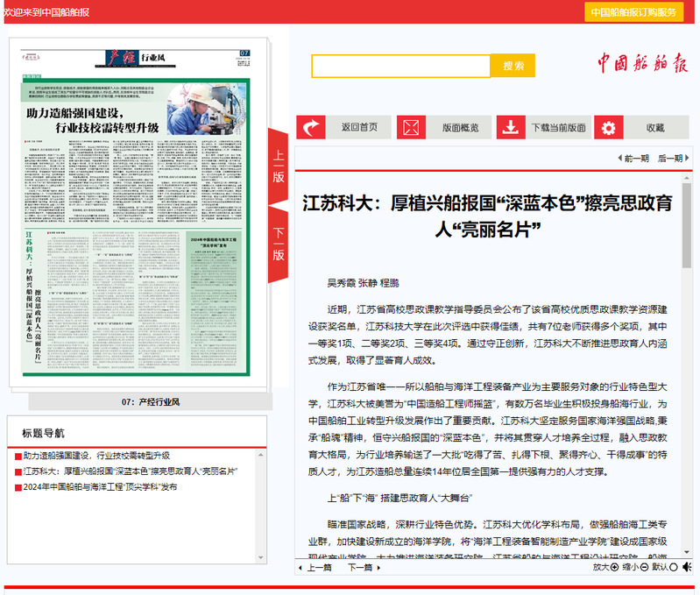Image resolution: width=700 pixels, height=595 pixels.
Task: Open the next article (下一篇)
Action: coord(361,567)
